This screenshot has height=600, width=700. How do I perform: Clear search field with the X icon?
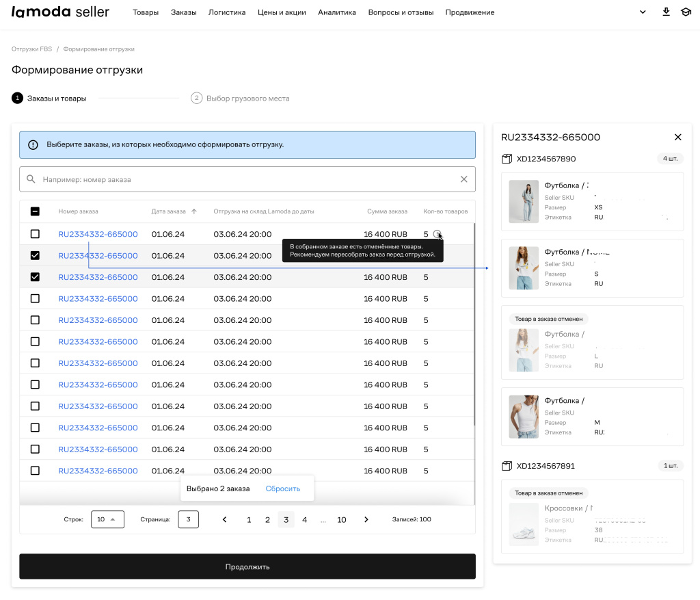pyautogui.click(x=464, y=179)
